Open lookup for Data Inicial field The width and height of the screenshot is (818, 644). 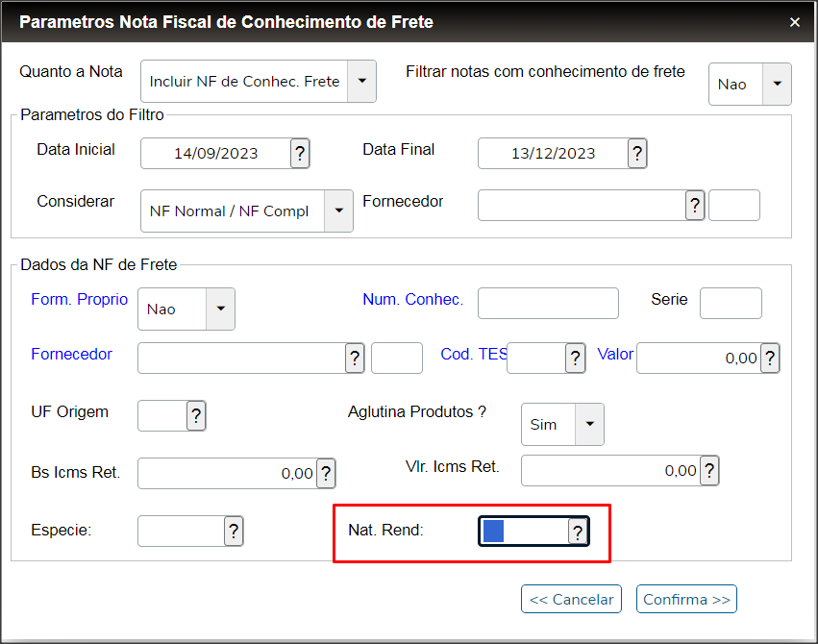(300, 153)
